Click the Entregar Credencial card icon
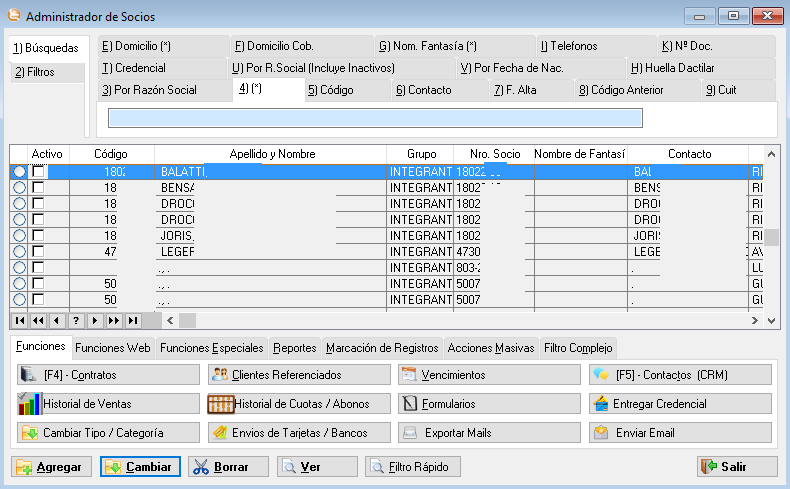This screenshot has height=489, width=790. (x=601, y=404)
